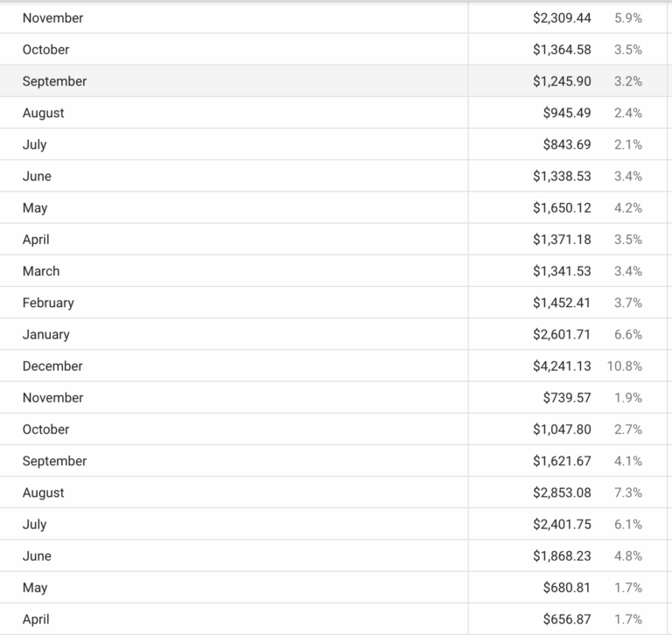672x635 pixels.
Task: Click the $843.69 July amount
Action: pyautogui.click(x=567, y=144)
